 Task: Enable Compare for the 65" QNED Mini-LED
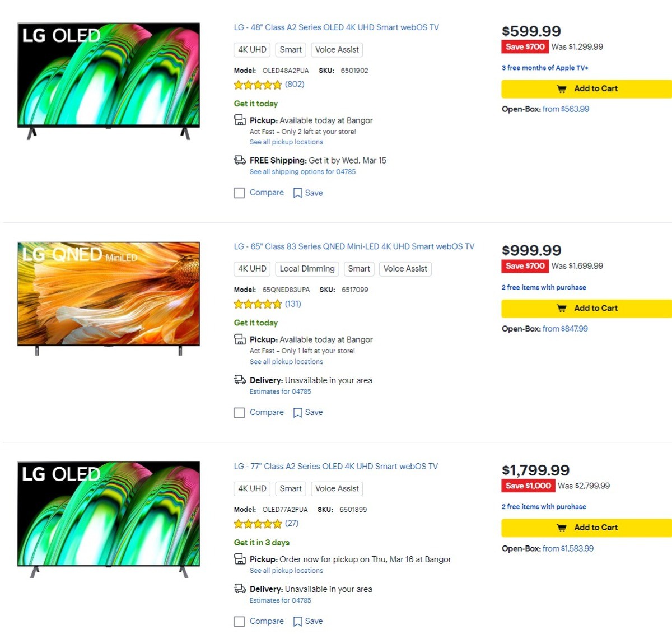tap(239, 412)
